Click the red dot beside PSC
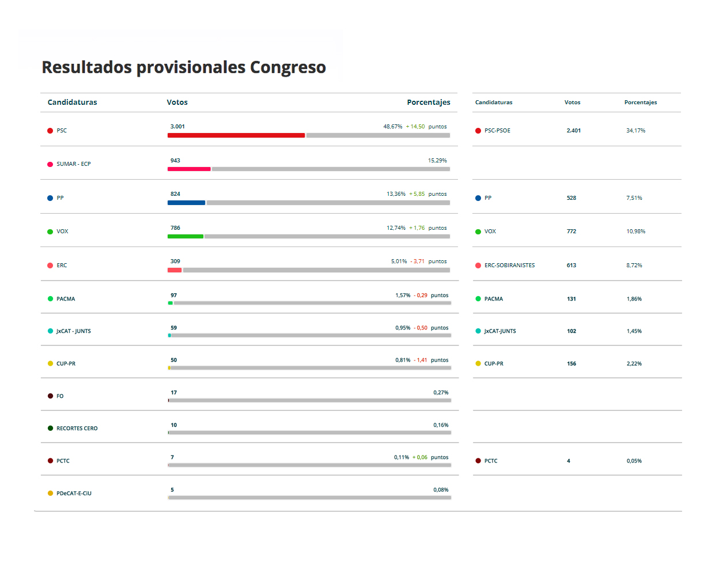 pyautogui.click(x=50, y=131)
